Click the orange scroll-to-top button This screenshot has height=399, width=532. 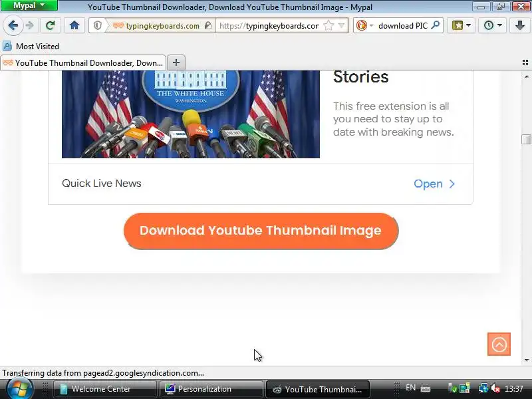[x=499, y=344]
